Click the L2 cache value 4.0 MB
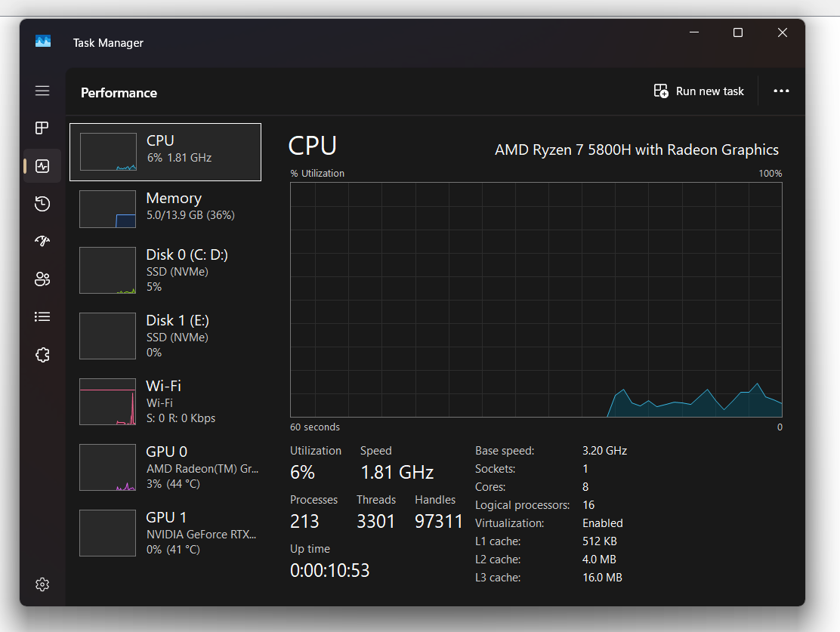This screenshot has width=840, height=632. 600,560
